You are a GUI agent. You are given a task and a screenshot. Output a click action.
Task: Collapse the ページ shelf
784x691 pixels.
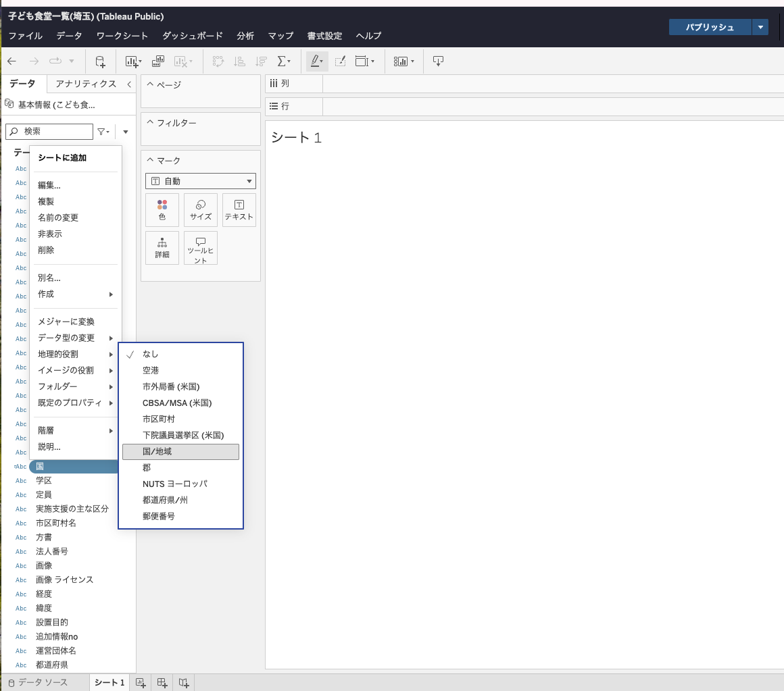coord(150,84)
